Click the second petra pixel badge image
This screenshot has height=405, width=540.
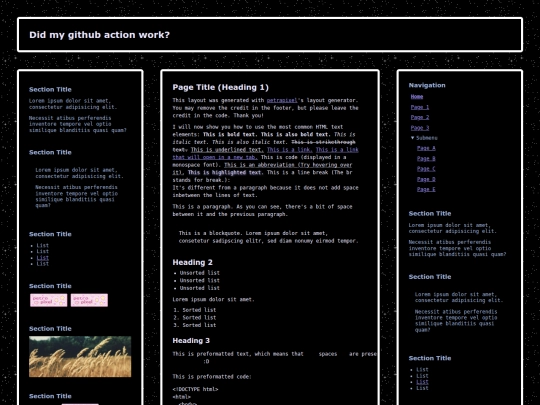[x=89, y=300]
